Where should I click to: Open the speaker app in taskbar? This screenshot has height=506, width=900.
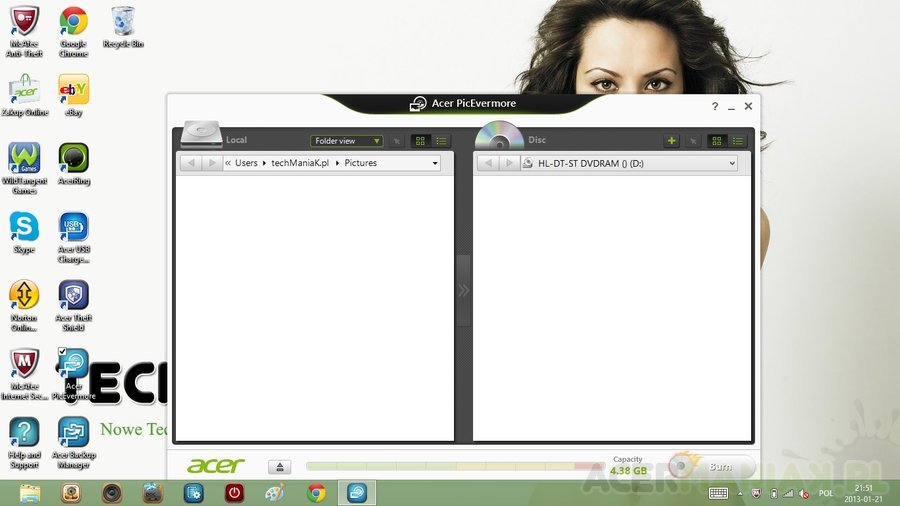(112, 493)
